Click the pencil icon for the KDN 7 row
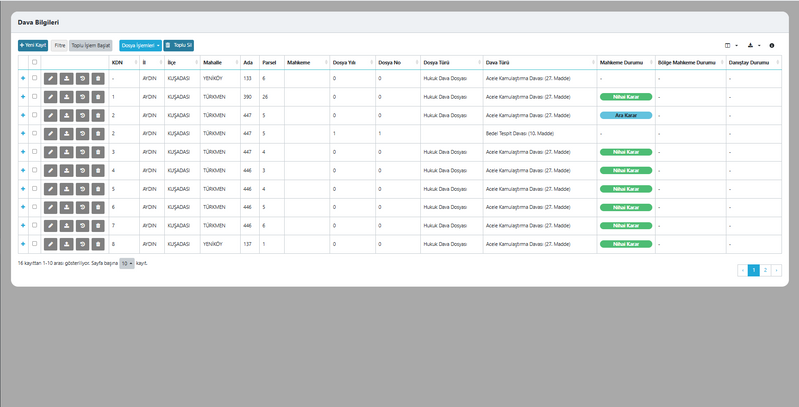 tap(50, 225)
